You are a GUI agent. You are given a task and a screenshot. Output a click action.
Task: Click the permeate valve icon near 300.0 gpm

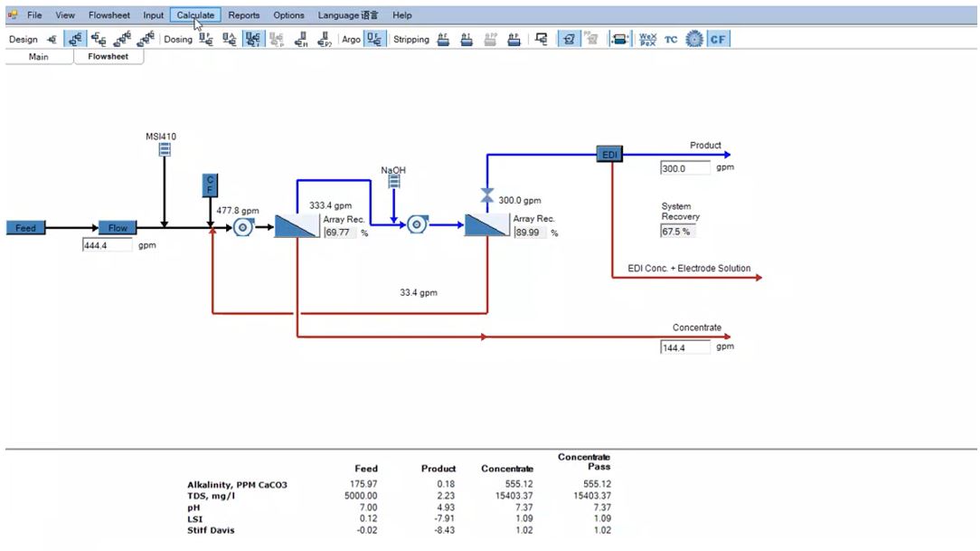pyautogui.click(x=487, y=195)
